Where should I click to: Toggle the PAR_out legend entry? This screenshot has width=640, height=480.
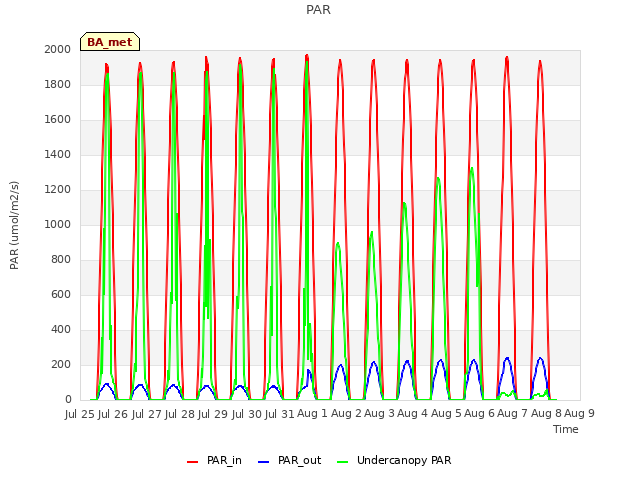coord(290,460)
